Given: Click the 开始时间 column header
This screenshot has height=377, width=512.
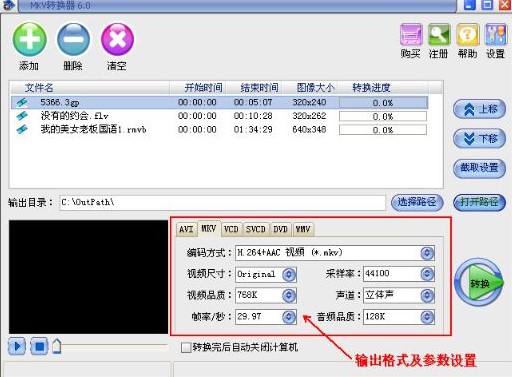Looking at the screenshot, I should pos(204,88).
